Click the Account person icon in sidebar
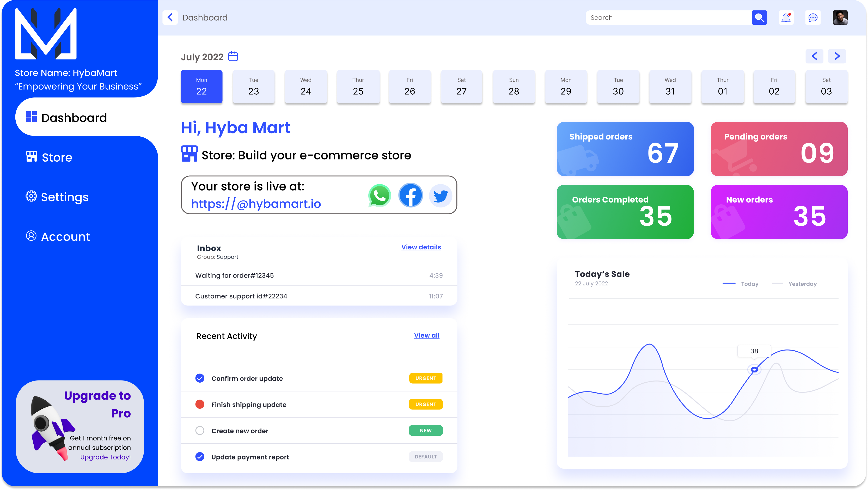Image resolution: width=868 pixels, height=490 pixels. [31, 236]
